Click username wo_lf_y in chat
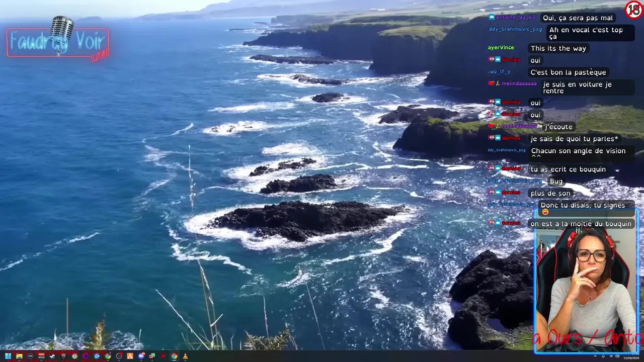Image resolution: width=644 pixels, height=362 pixels. point(500,72)
